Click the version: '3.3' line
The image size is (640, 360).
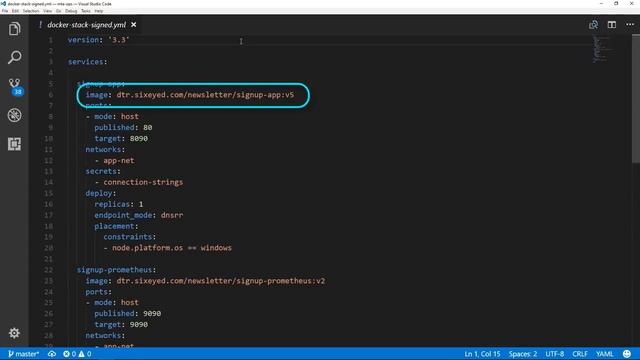pyautogui.click(x=98, y=40)
